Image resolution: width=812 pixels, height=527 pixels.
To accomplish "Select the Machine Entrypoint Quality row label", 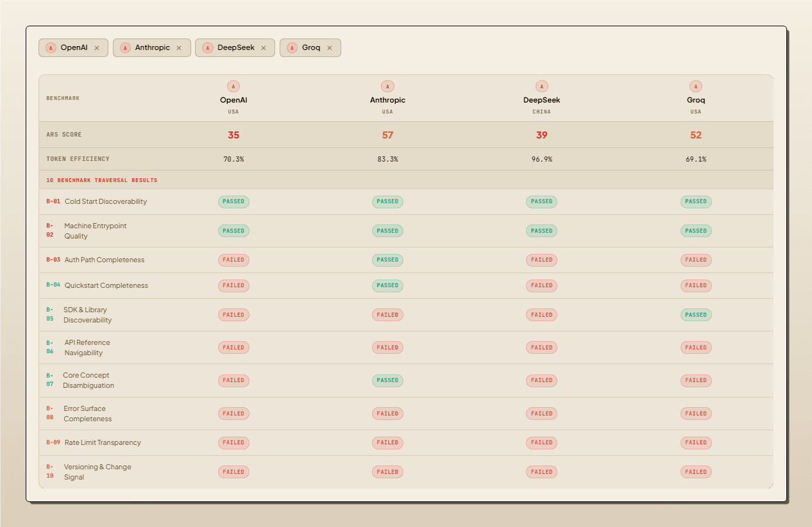I will coord(96,231).
